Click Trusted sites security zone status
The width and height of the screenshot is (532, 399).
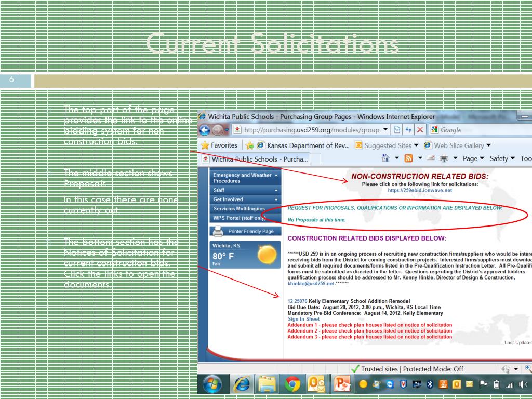pyautogui.click(x=407, y=369)
